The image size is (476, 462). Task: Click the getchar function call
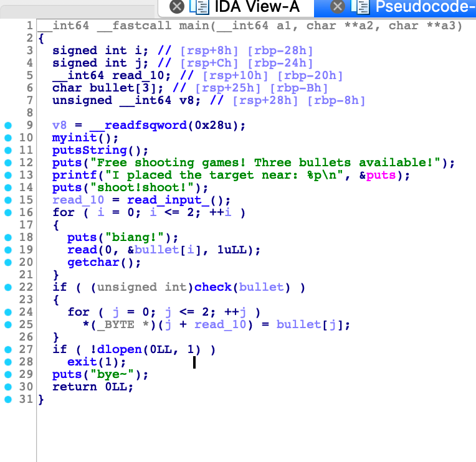pyautogui.click(x=93, y=262)
